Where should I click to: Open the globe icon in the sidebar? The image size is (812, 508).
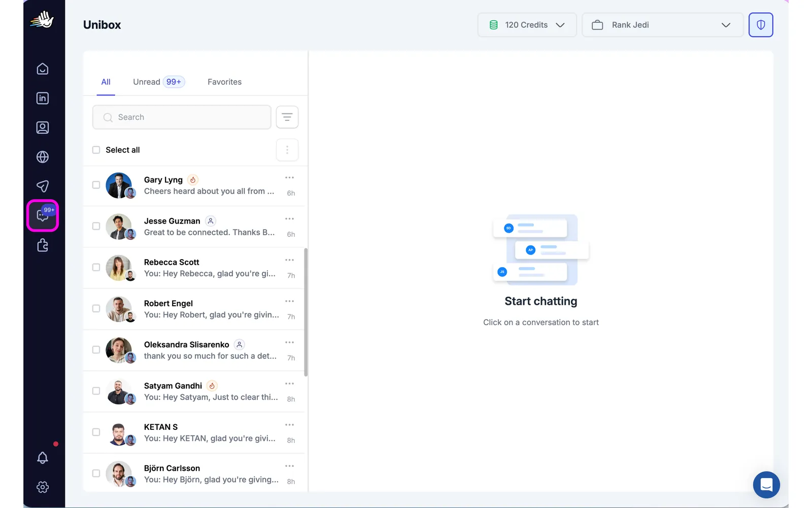[43, 157]
